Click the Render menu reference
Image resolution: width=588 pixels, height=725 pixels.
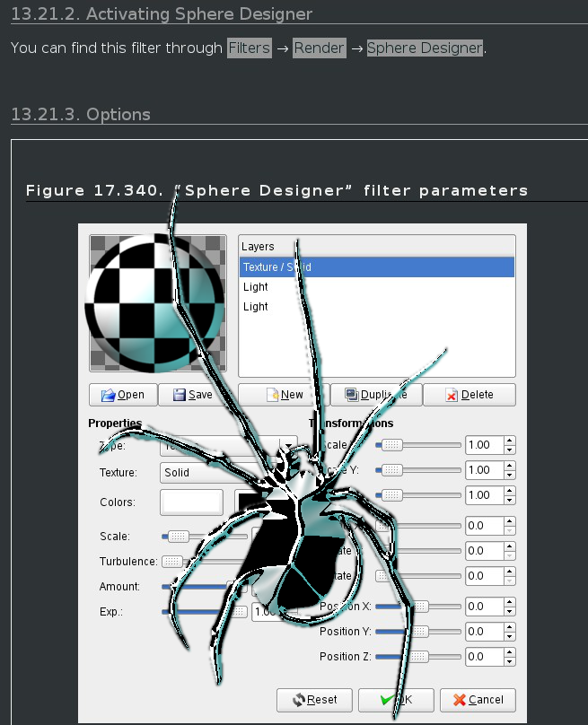click(x=320, y=48)
